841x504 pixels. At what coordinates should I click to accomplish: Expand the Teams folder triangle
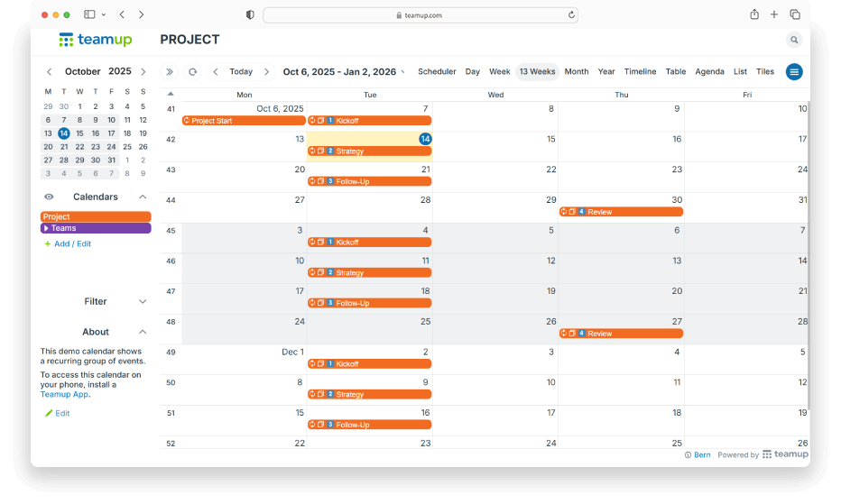pos(46,228)
